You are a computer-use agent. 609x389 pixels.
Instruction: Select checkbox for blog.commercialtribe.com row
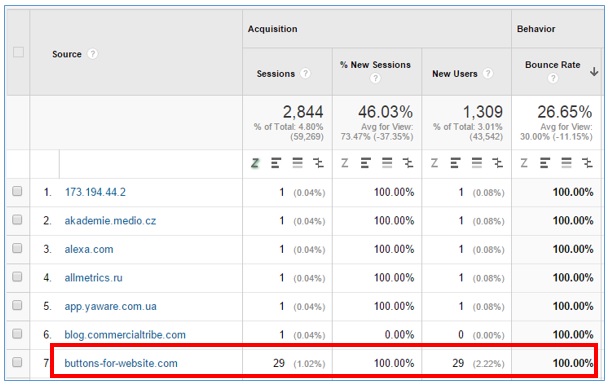[17, 333]
